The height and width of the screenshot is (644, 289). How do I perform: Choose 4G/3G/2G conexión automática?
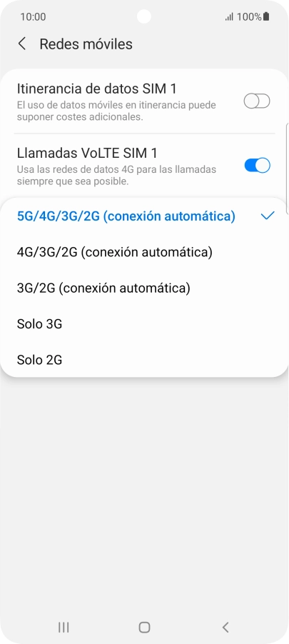[144, 252]
